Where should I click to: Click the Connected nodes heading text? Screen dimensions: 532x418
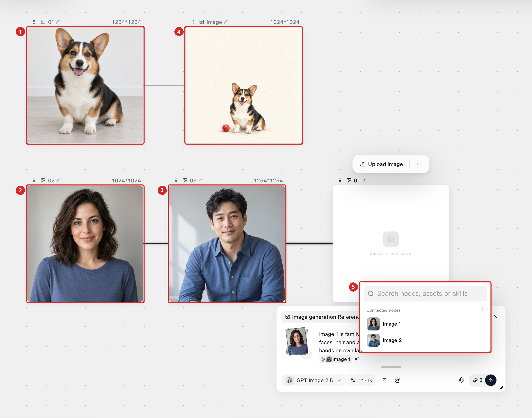(x=383, y=310)
